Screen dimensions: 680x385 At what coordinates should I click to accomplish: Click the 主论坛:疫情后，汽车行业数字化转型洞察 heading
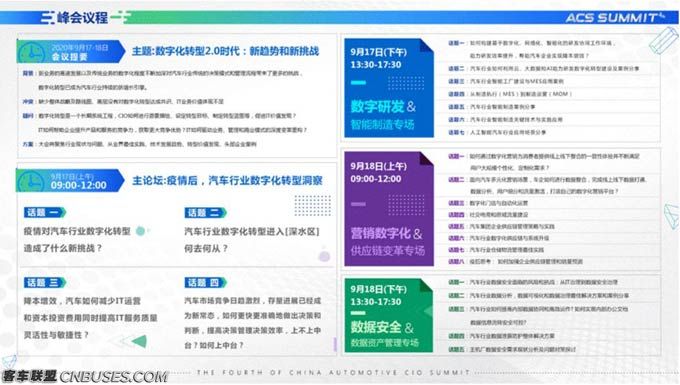[227, 180]
